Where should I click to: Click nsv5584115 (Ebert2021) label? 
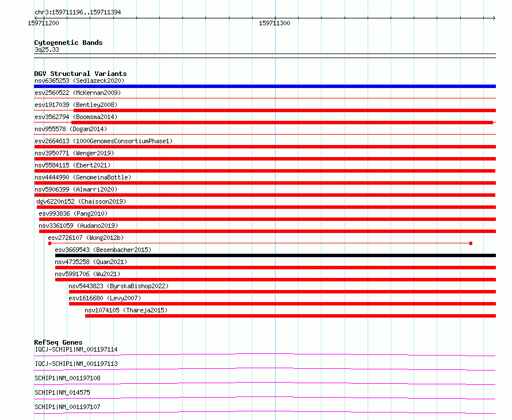click(72, 165)
